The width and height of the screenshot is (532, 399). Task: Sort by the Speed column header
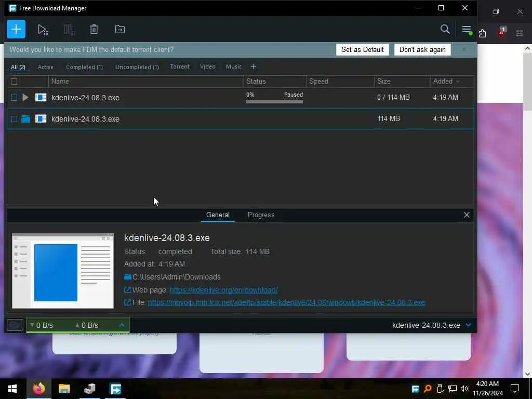pos(340,82)
